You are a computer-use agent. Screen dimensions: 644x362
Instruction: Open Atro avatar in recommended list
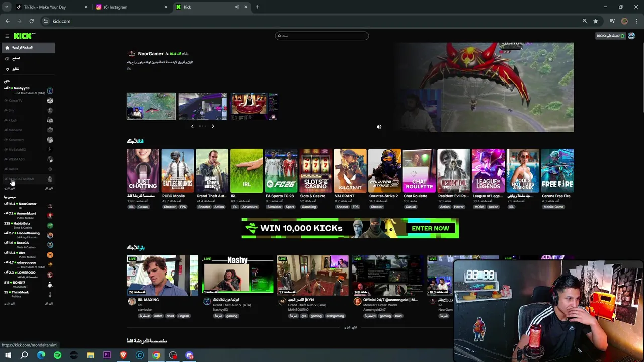tap(50, 255)
